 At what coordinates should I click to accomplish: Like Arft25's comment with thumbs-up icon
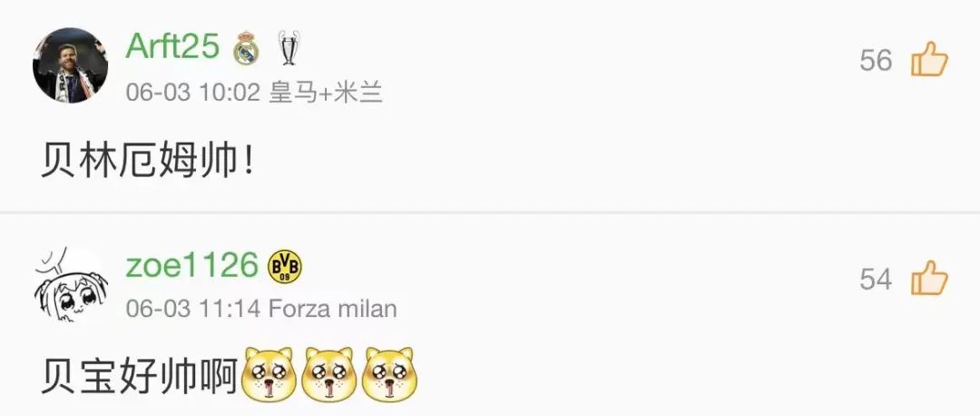coord(929,59)
